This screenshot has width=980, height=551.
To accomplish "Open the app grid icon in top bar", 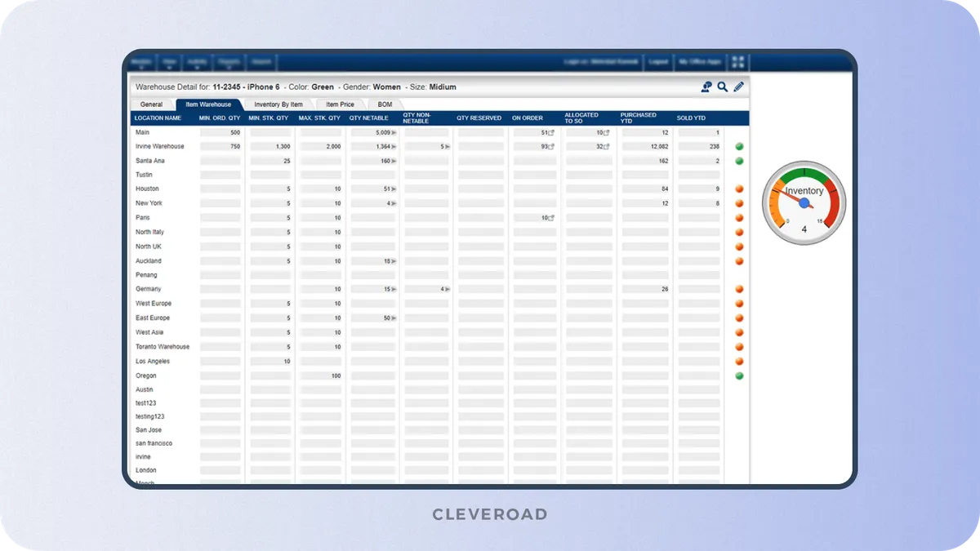I will click(x=738, y=62).
